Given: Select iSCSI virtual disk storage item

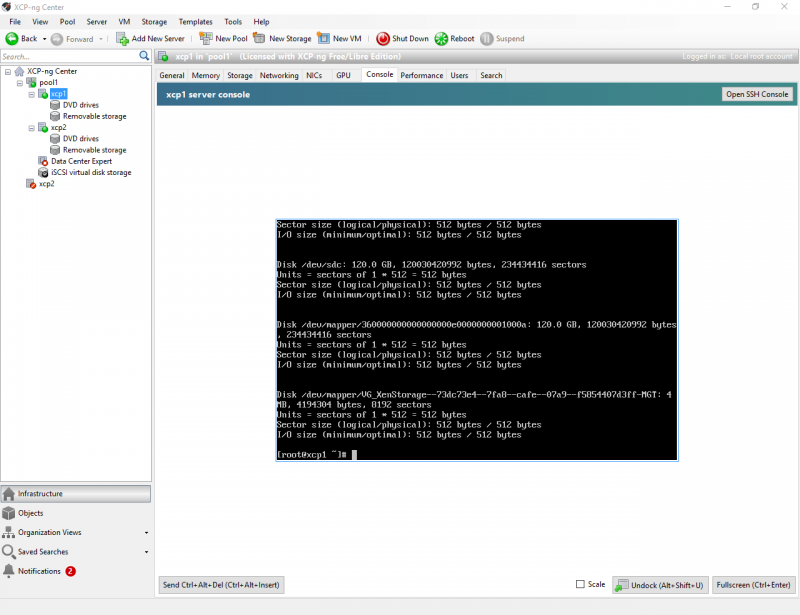Looking at the screenshot, I should (90, 172).
